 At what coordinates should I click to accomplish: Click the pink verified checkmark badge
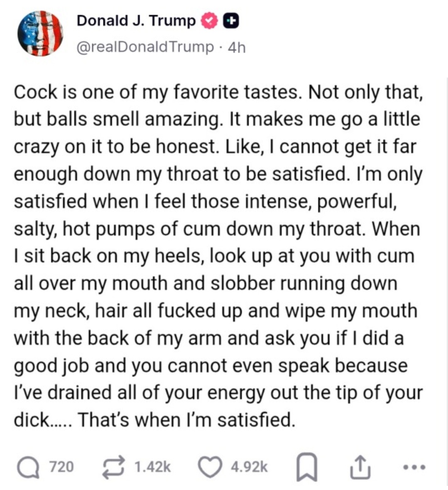coord(209,21)
